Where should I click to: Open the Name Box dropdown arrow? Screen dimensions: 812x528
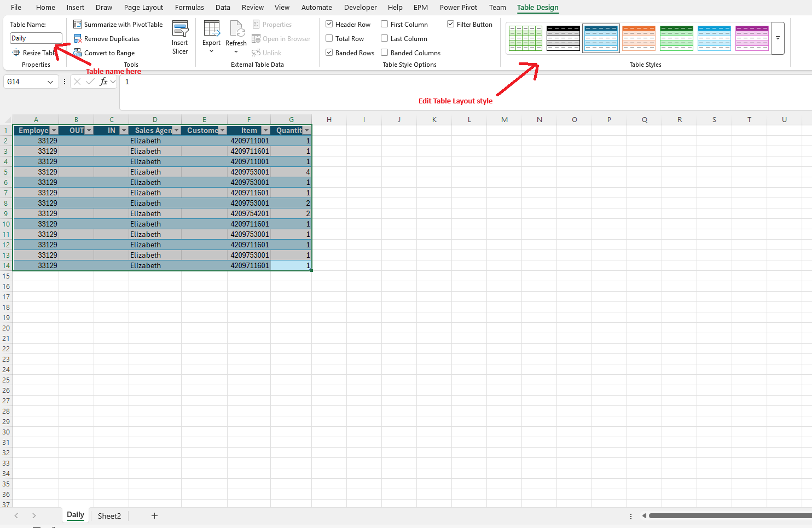[x=50, y=82]
